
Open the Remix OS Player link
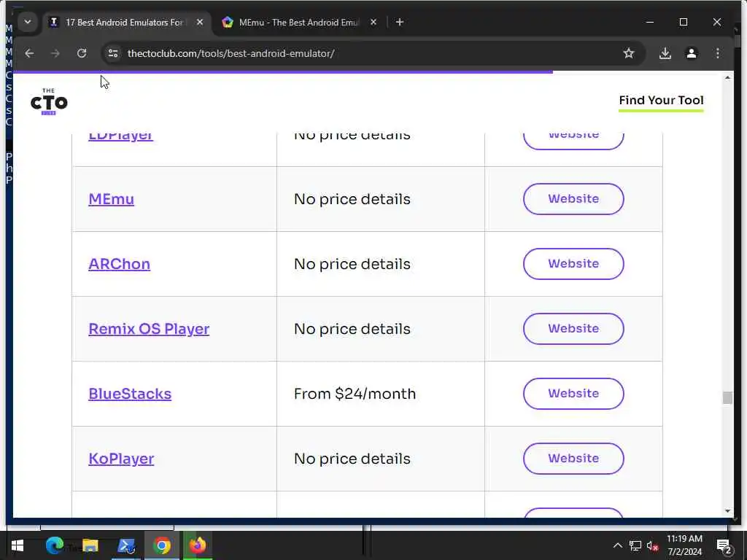(149, 329)
